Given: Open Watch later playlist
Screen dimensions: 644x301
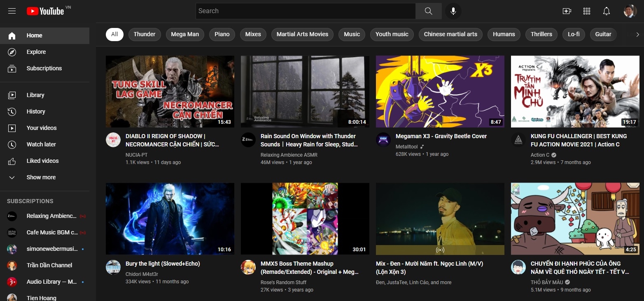Looking at the screenshot, I should [x=44, y=144].
